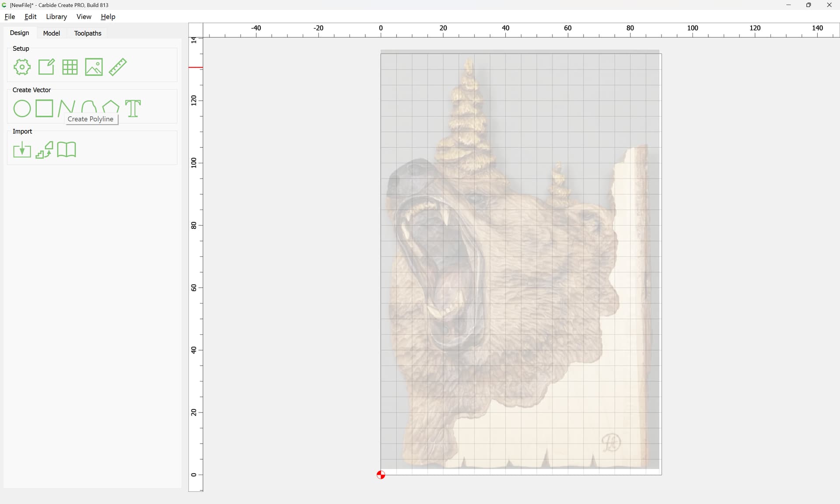Open the File menu
The width and height of the screenshot is (840, 504).
(x=10, y=17)
